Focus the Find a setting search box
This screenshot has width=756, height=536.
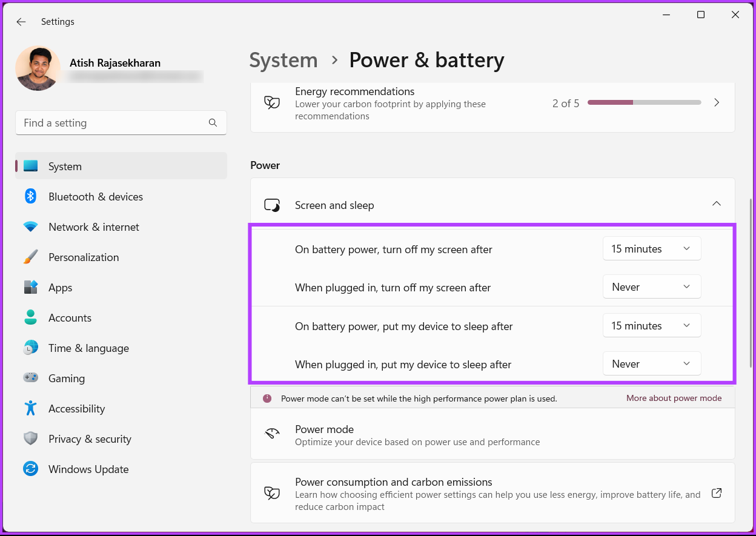point(121,123)
